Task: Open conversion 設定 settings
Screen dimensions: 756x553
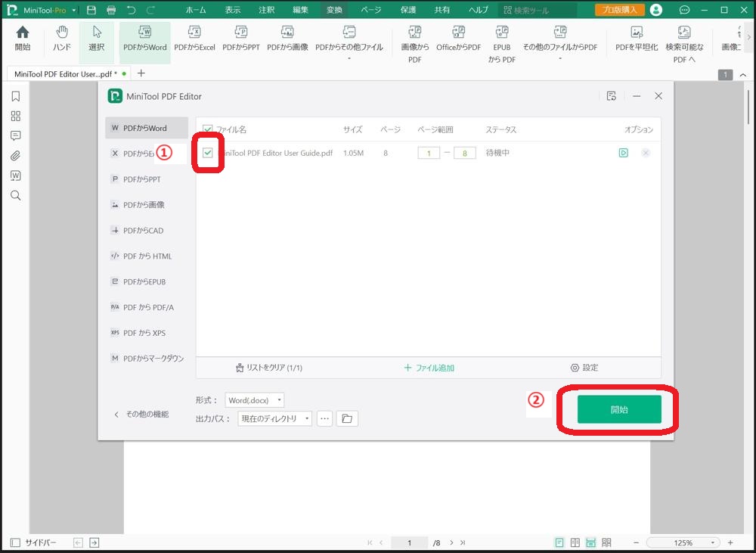Action: pyautogui.click(x=584, y=368)
